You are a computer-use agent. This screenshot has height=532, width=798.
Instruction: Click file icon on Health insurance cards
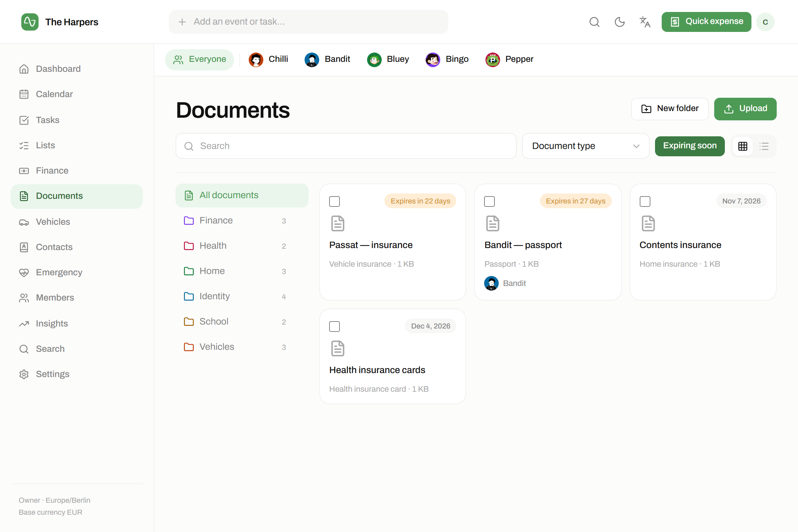click(337, 348)
